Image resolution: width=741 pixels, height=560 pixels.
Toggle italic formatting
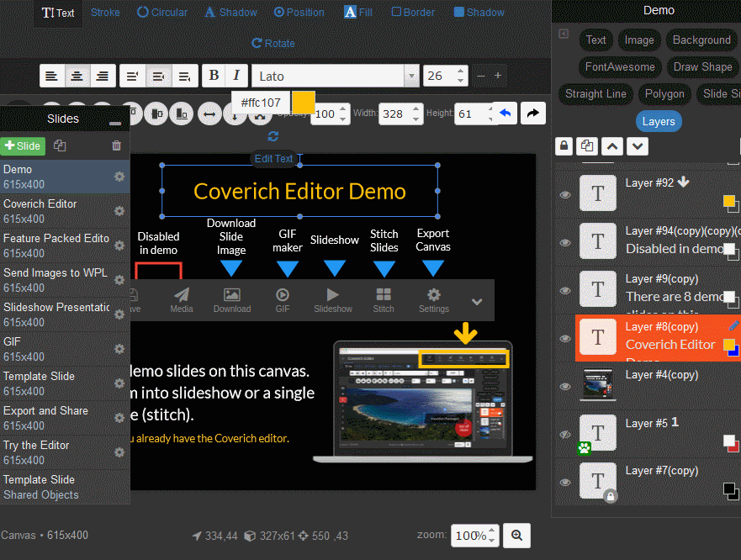tap(236, 76)
